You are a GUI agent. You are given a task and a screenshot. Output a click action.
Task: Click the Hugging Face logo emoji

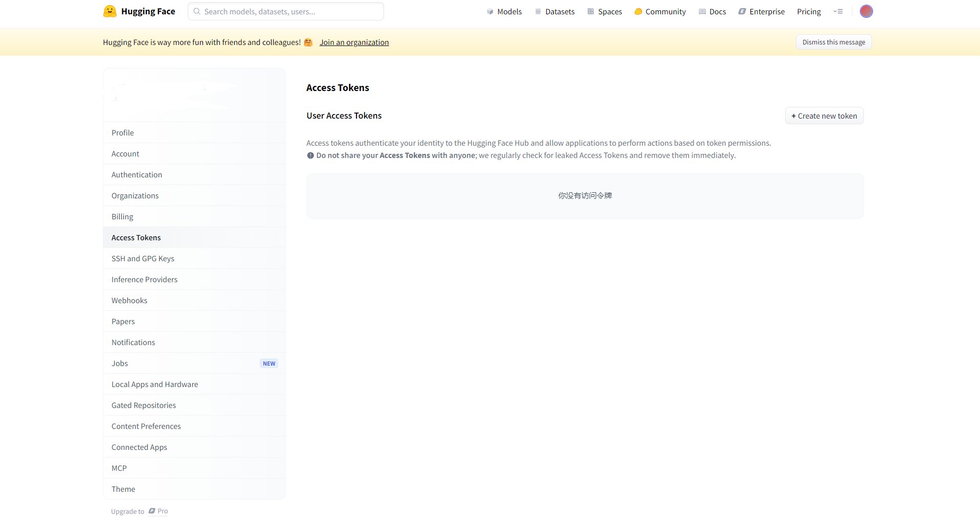pyautogui.click(x=109, y=11)
